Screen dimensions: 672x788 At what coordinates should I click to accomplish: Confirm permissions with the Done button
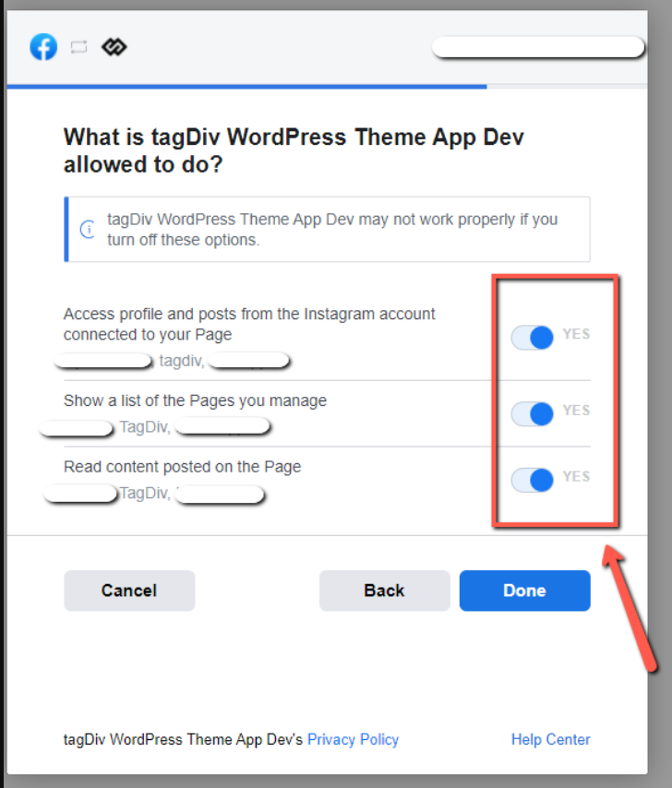point(524,591)
